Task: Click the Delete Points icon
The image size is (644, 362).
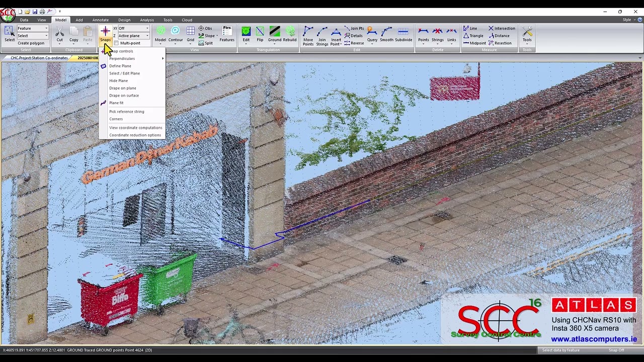Action: (423, 32)
